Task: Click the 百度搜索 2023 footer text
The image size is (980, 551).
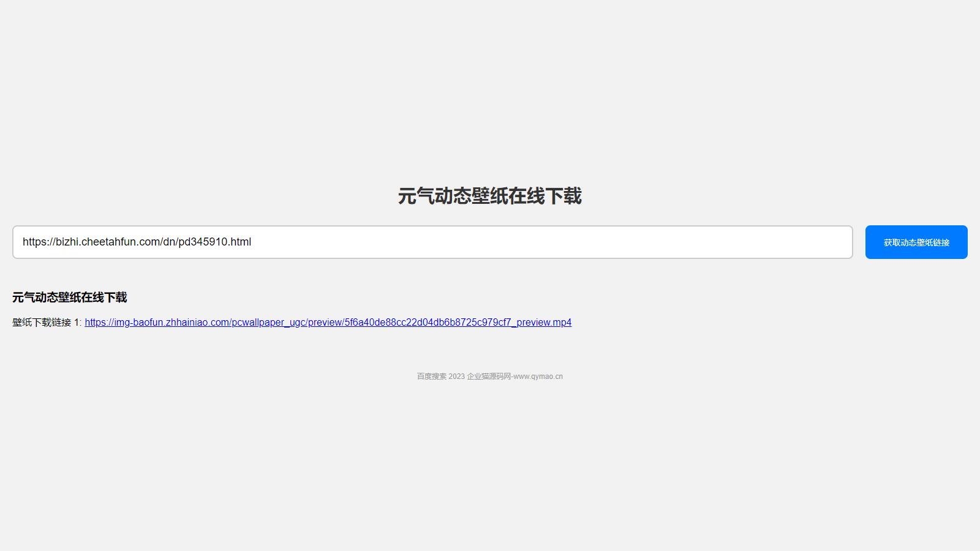Action: 440,377
